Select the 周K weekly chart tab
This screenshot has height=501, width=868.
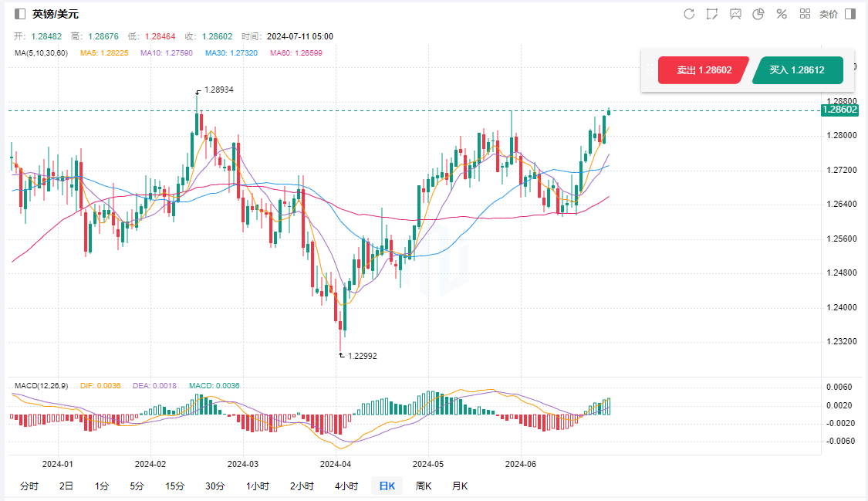click(424, 486)
